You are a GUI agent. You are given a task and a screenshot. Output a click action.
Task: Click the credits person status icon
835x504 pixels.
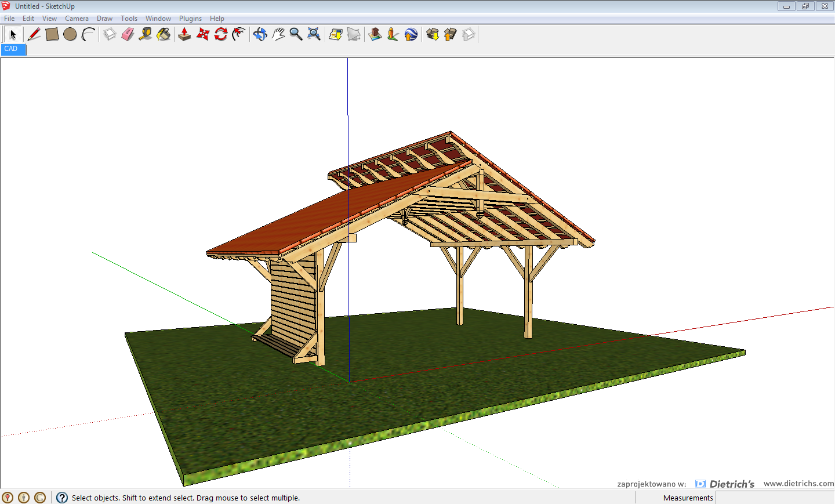point(24,498)
